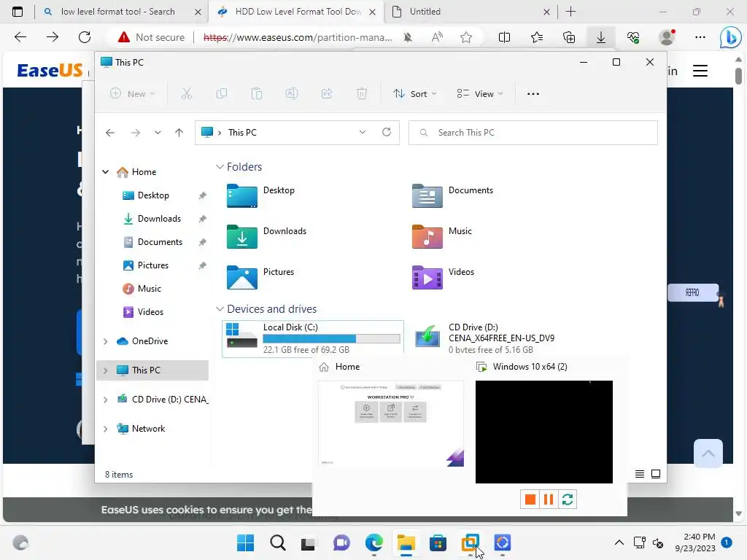The image size is (747, 560).
Task: Switch File Explorer to large thumbnails view icon
Action: tap(656, 474)
